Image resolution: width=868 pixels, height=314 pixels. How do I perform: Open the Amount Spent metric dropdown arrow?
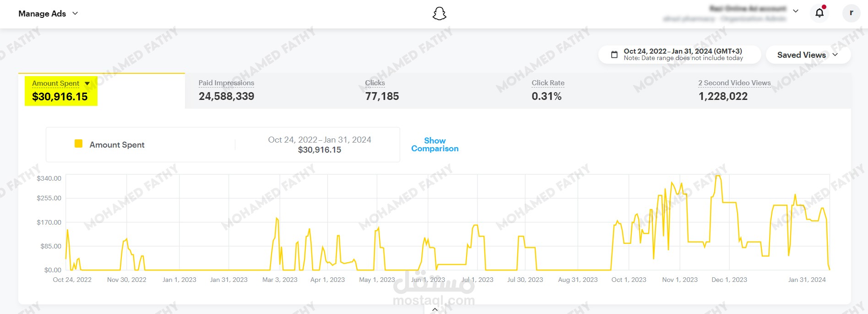[87, 83]
